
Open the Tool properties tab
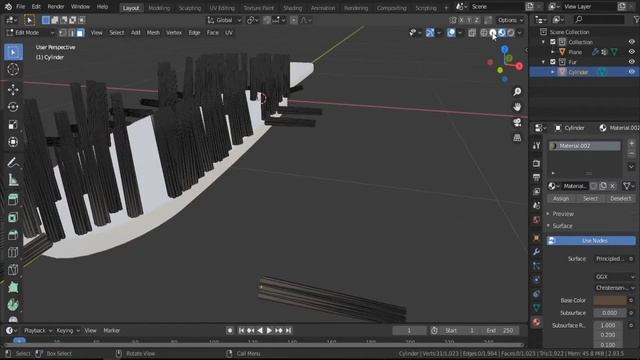(x=536, y=146)
